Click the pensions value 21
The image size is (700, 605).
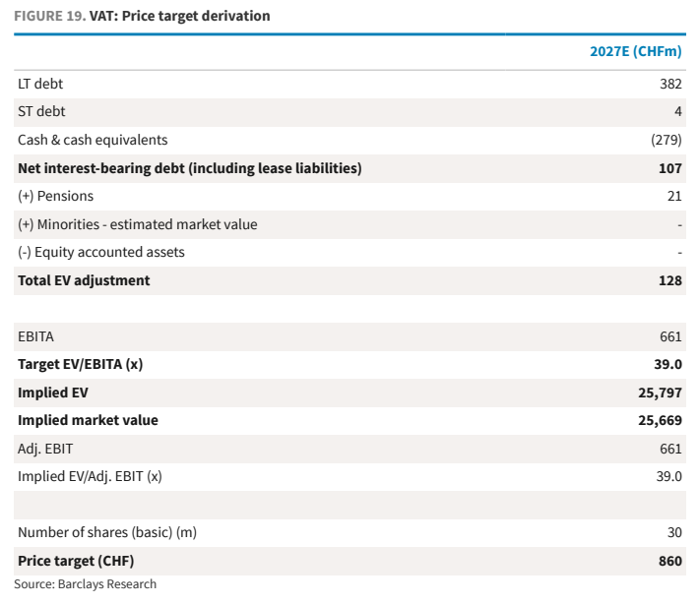tap(674, 197)
